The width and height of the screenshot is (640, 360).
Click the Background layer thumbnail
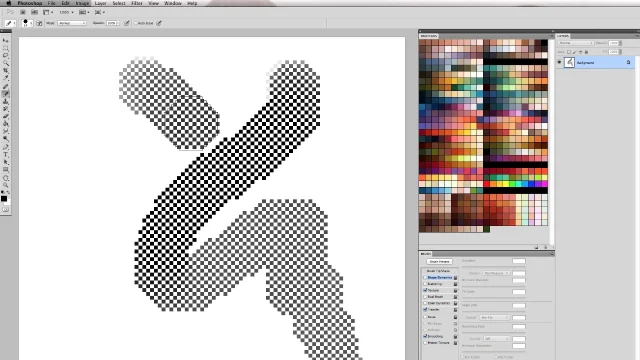click(569, 62)
